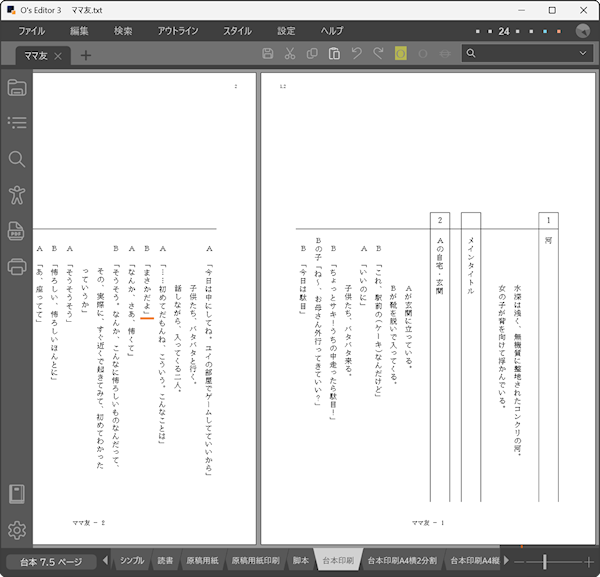Image resolution: width=600 pixels, height=577 pixels.
Task: Click the save disk icon
Action: [x=267, y=54]
